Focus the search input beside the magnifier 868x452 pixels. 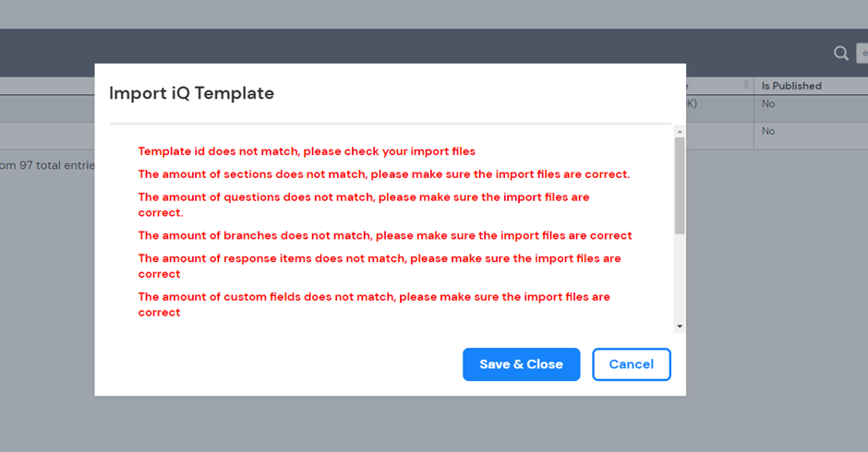click(862, 54)
